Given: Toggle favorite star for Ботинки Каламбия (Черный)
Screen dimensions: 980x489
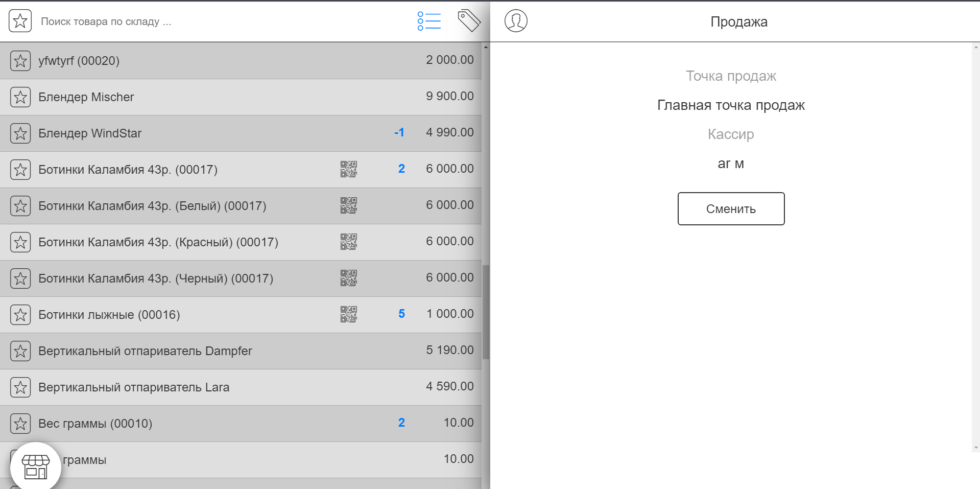Looking at the screenshot, I should (x=20, y=278).
